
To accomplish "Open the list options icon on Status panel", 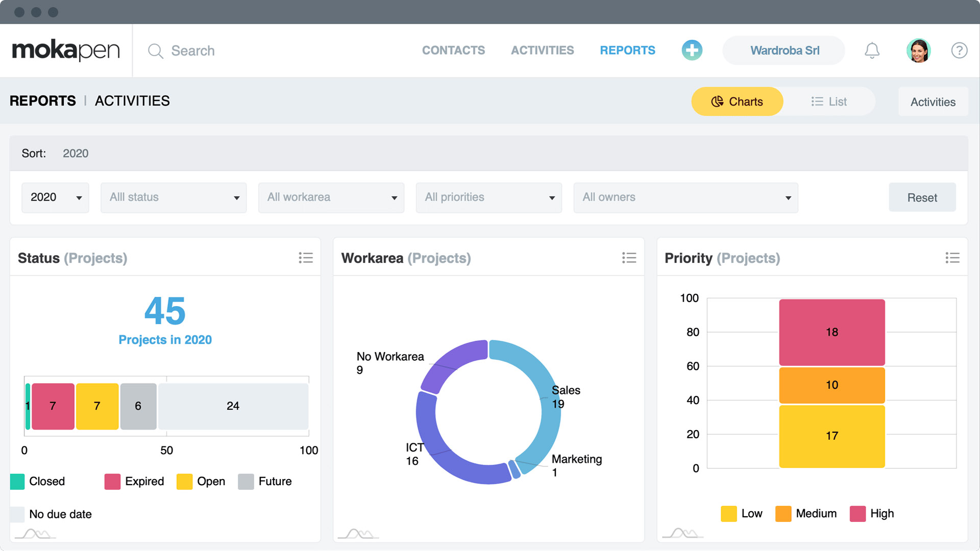I will click(x=306, y=258).
